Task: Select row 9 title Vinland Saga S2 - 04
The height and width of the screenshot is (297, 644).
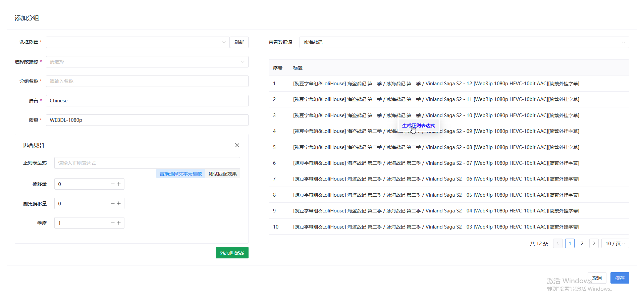Action: (x=436, y=211)
